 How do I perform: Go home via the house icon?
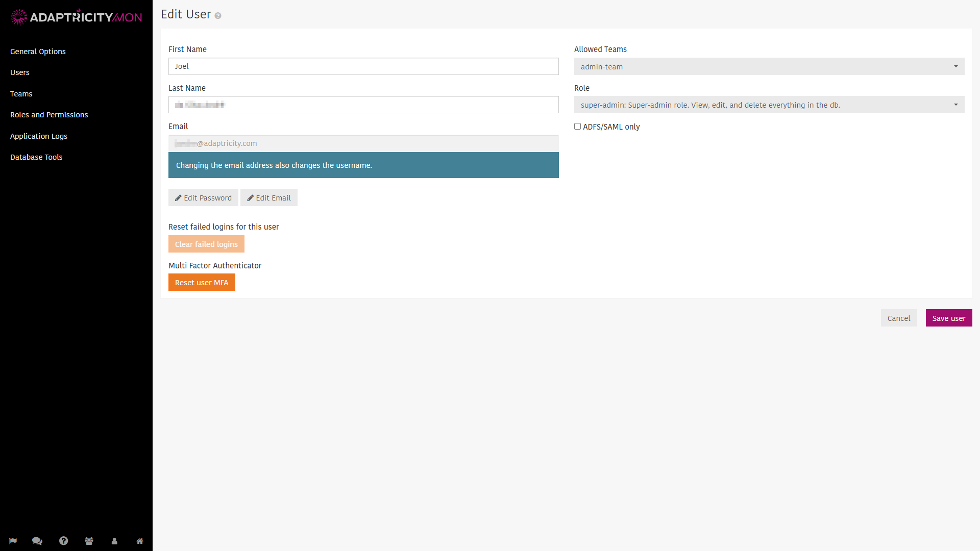pyautogui.click(x=140, y=541)
